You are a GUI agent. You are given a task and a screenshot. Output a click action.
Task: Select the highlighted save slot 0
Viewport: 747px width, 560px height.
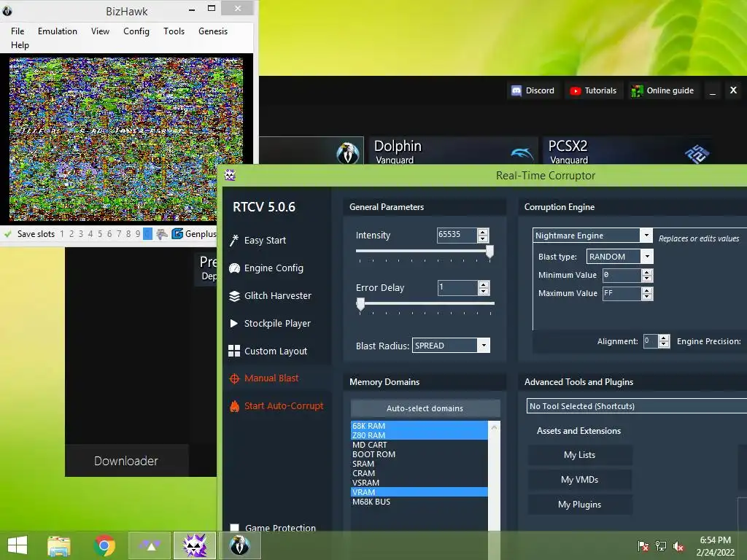click(147, 234)
